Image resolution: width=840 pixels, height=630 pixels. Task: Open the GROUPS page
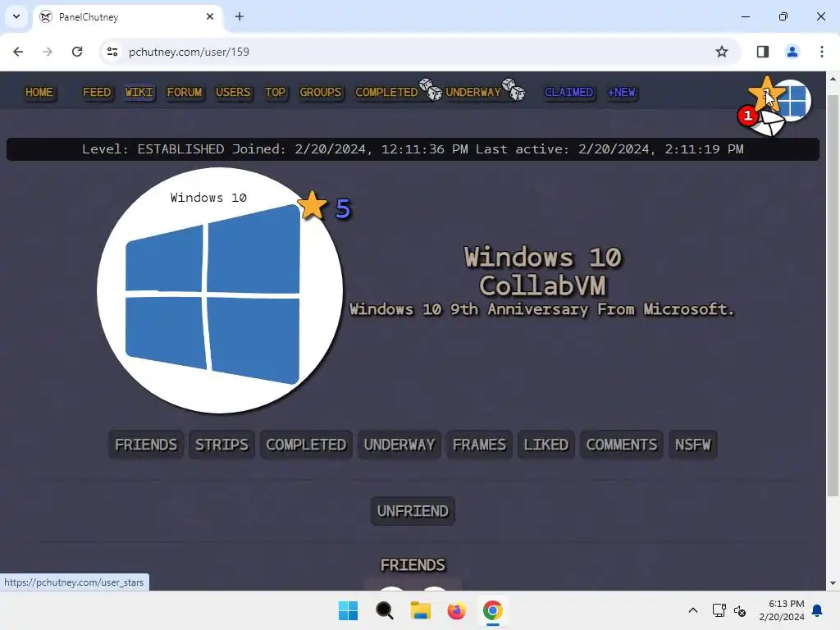[x=321, y=92]
